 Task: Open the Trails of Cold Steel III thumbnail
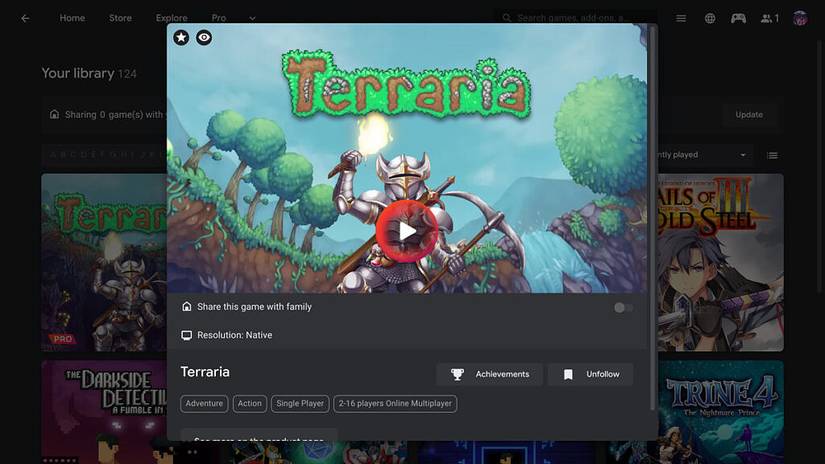pos(720,263)
